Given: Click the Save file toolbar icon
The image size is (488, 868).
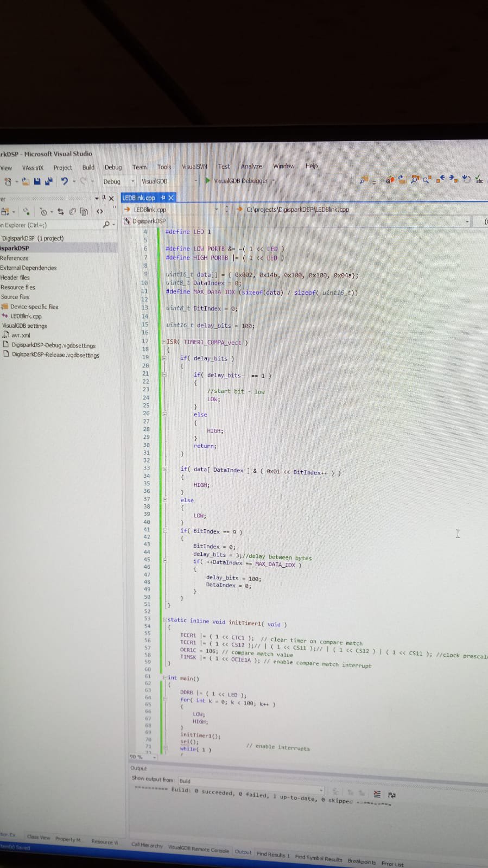Looking at the screenshot, I should click(x=37, y=181).
